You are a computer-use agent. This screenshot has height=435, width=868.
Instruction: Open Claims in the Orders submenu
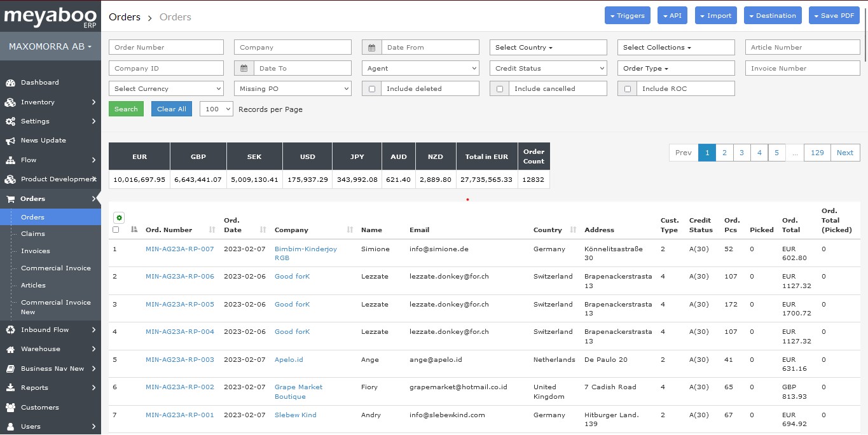[x=33, y=234]
